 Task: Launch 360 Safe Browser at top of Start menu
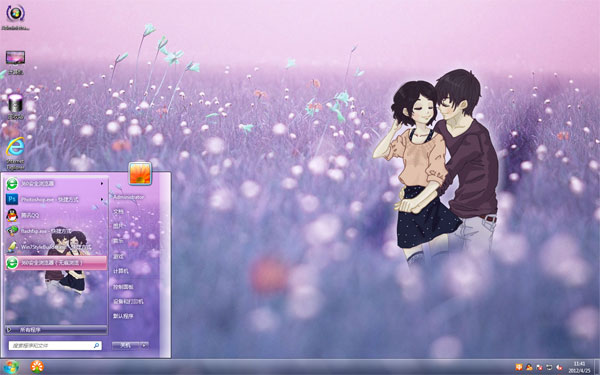(x=56, y=184)
